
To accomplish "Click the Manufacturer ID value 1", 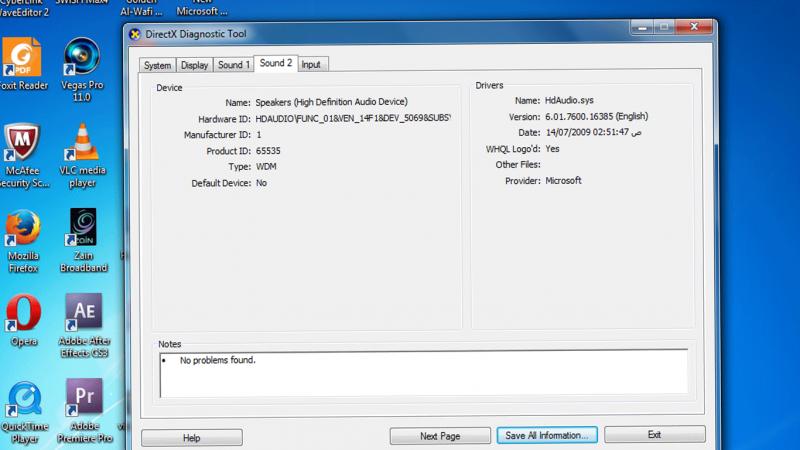I will pos(259,135).
